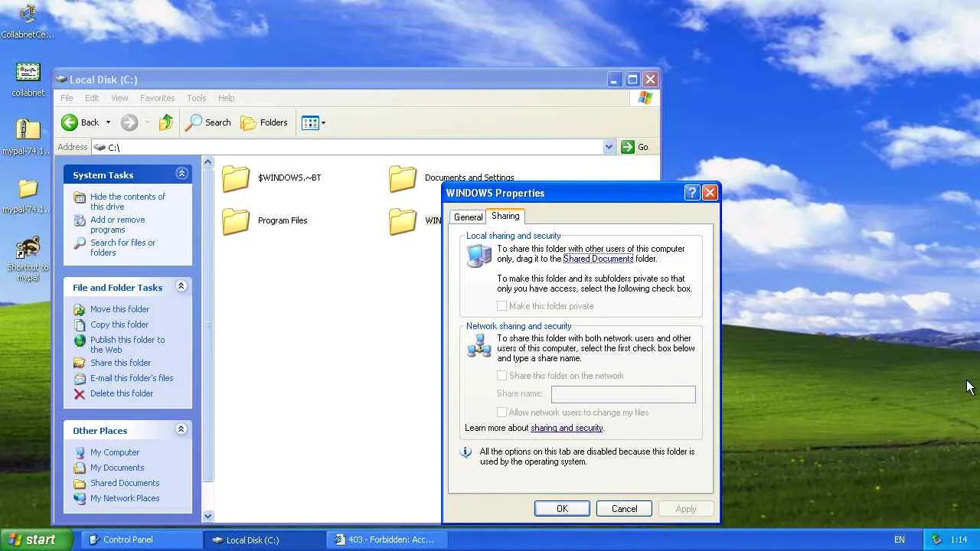
Task: Click Publish this folder to the Web
Action: point(127,344)
